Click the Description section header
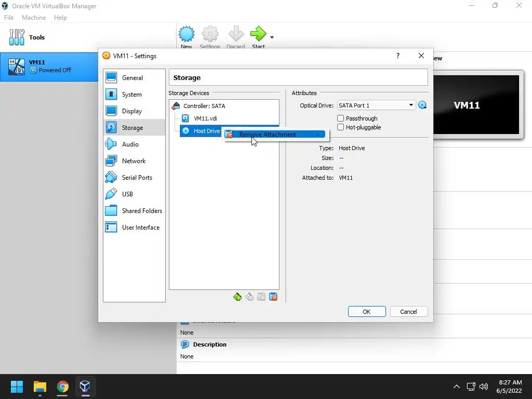Image resolution: width=532 pixels, height=399 pixels. tap(209, 344)
